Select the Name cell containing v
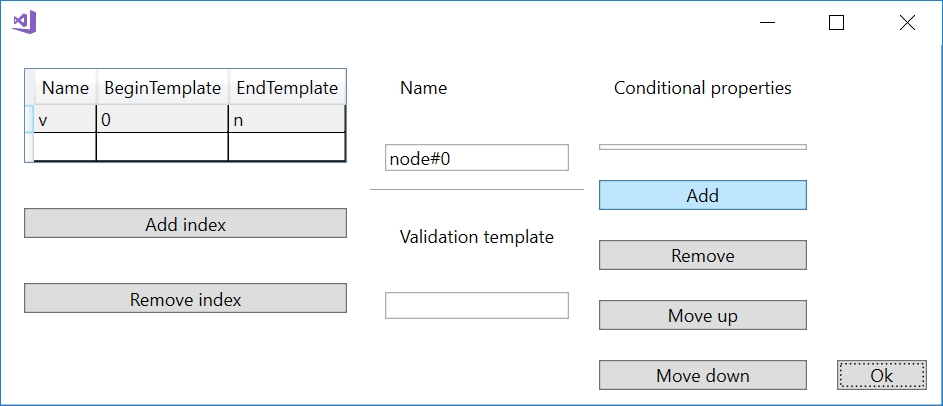 65,119
